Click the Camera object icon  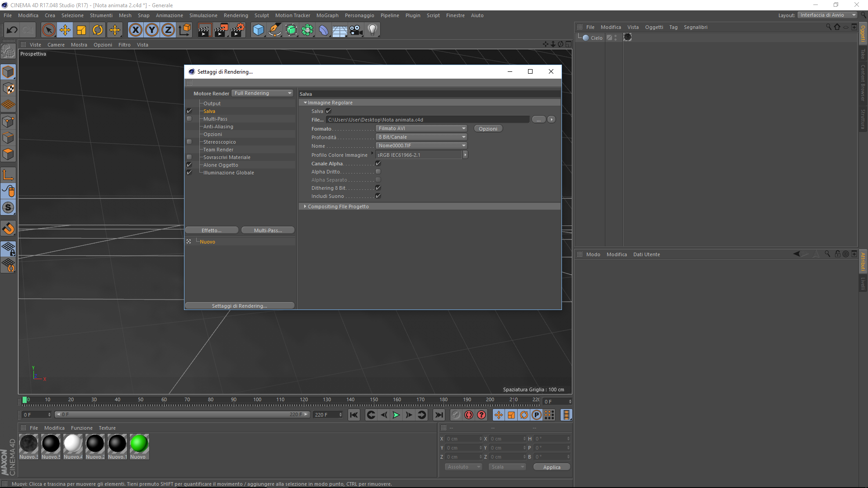(x=356, y=30)
